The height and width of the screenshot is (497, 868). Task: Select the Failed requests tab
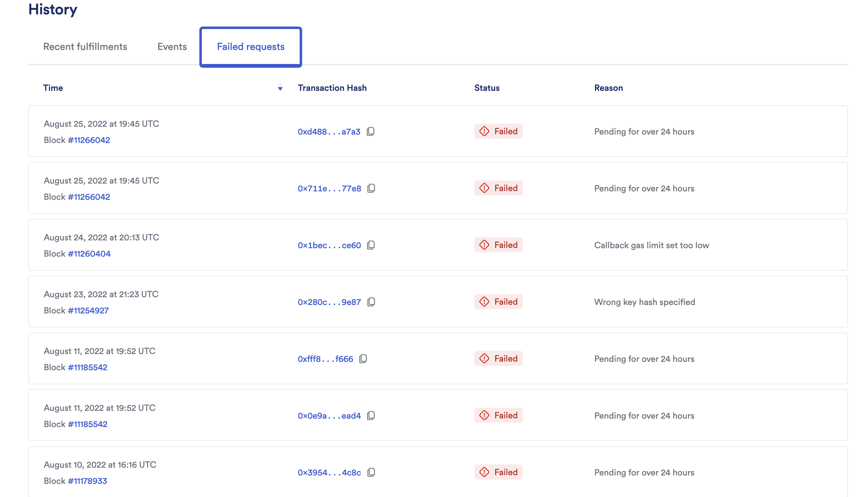click(x=250, y=47)
